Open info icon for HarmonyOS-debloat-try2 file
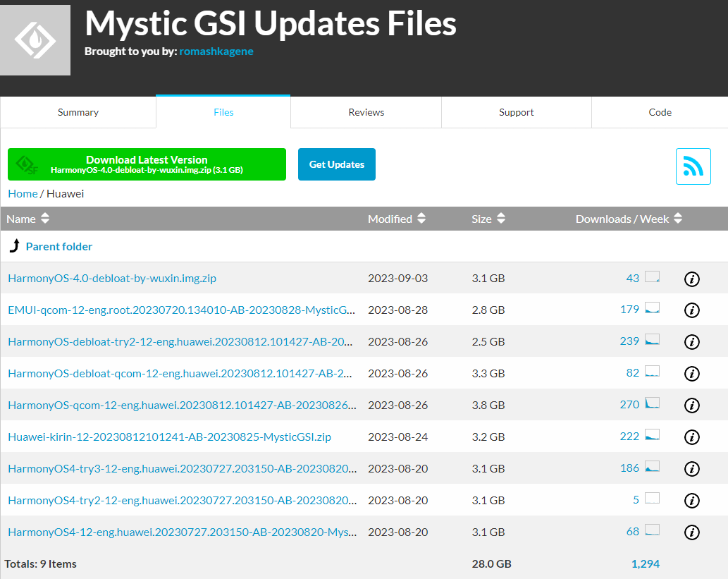The height and width of the screenshot is (579, 728). tap(691, 342)
